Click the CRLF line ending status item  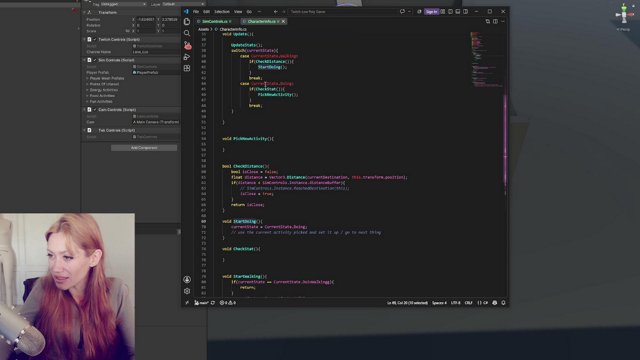tap(469, 303)
